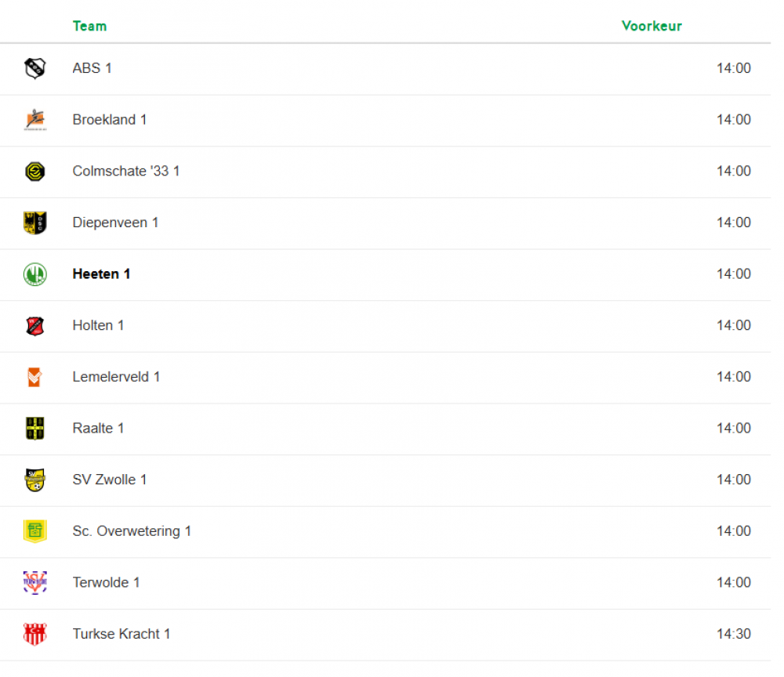Open the Lemelerveld 1 team name
784x677 pixels.
click(117, 377)
